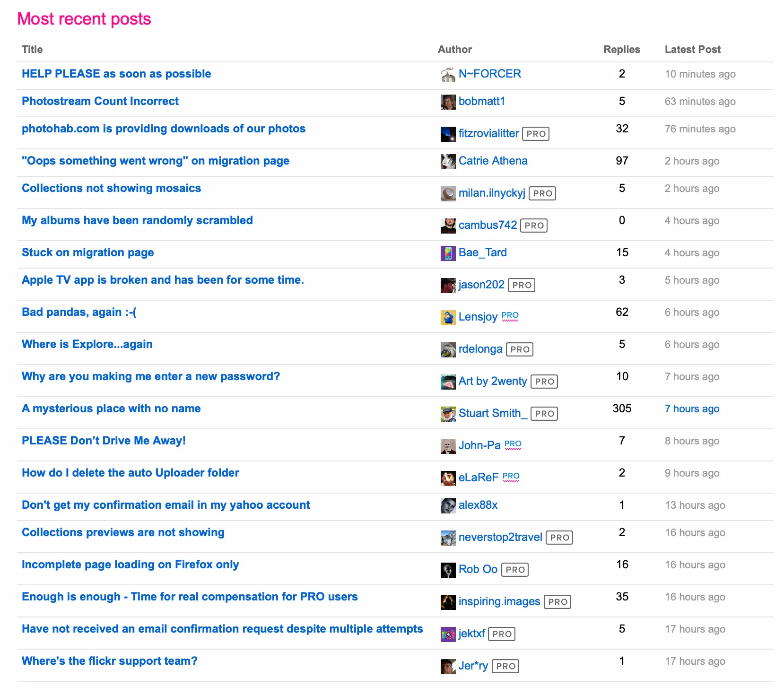Open the 'HELP PLEASE as soon as possible' thread

coord(116,74)
